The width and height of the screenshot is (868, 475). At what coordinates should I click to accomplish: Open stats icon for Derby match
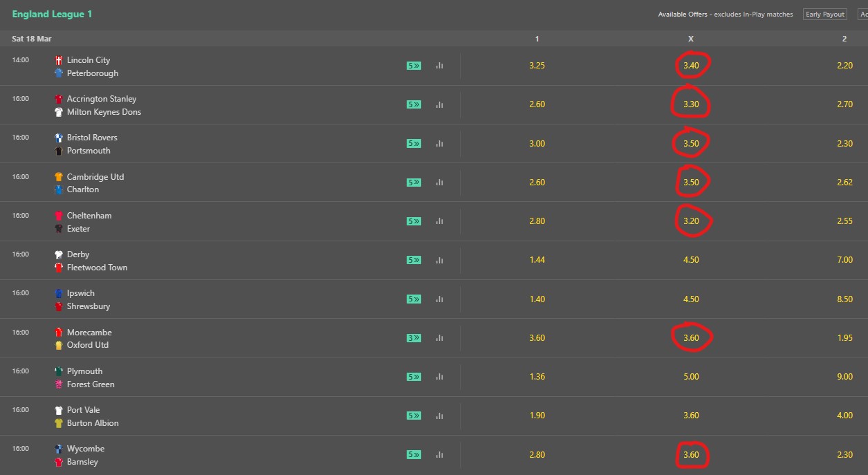(x=439, y=260)
